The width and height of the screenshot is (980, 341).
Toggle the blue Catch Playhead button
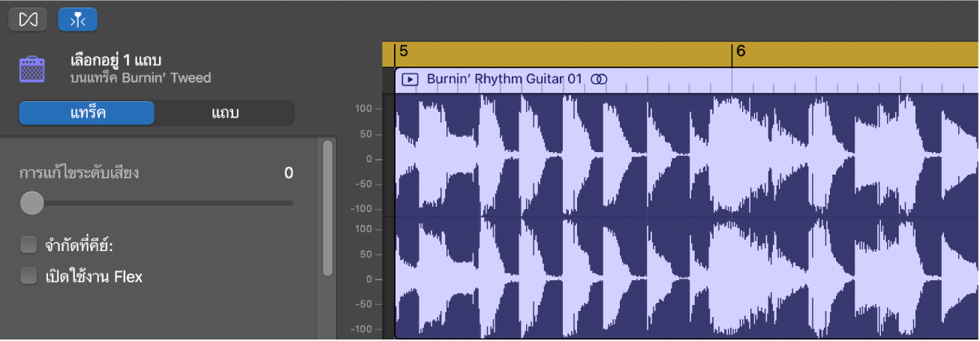click(77, 19)
